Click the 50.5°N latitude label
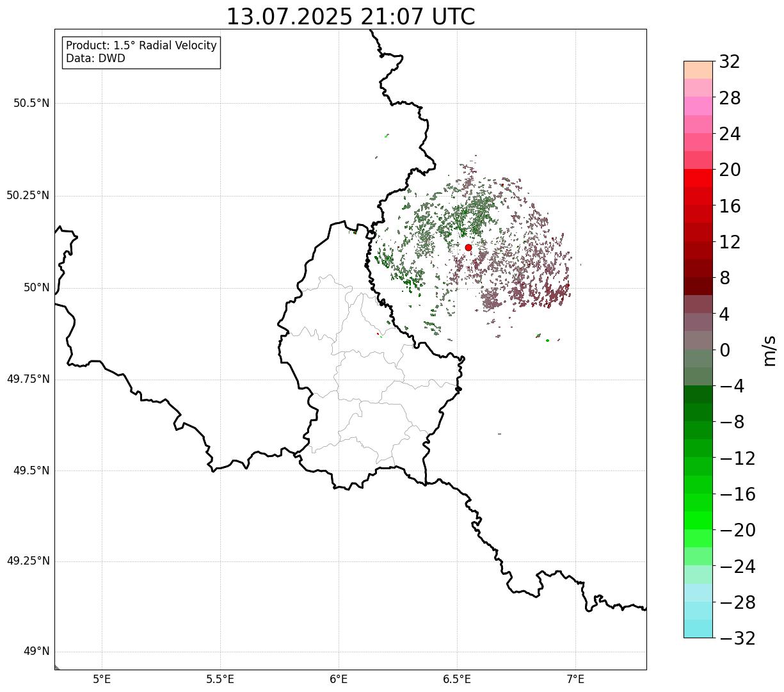Image resolution: width=784 pixels, height=692 pixels. pyautogui.click(x=31, y=103)
